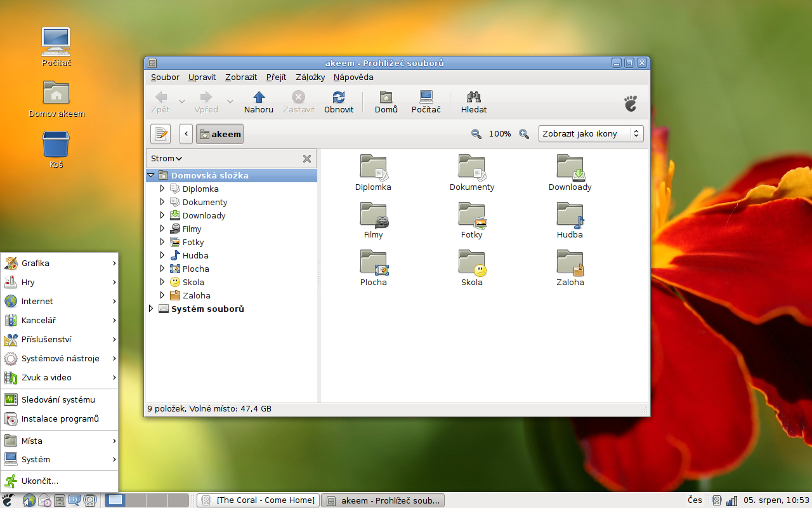Viewport: 812px width, 508px height.
Task: Toggle the text location entry button
Action: [x=160, y=134]
